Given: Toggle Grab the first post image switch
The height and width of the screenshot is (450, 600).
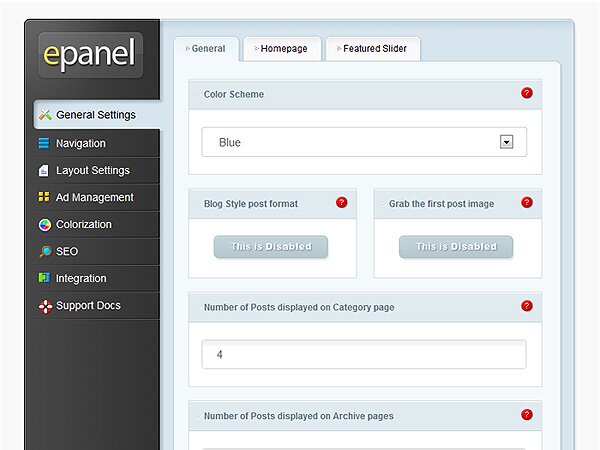Looking at the screenshot, I should click(456, 247).
